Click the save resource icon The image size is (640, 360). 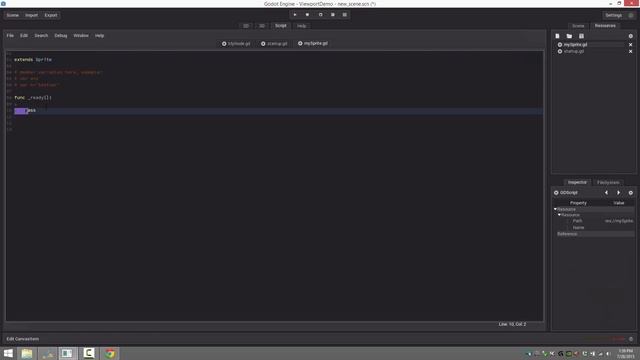tap(581, 36)
